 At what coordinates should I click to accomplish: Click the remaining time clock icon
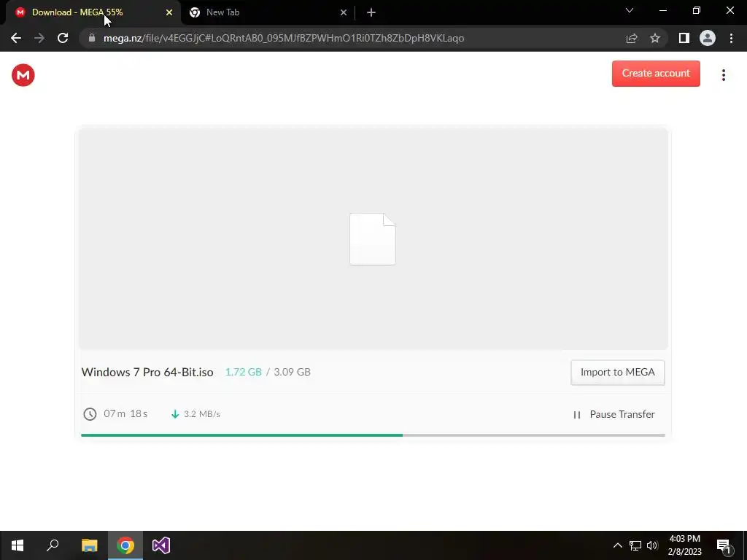90,414
